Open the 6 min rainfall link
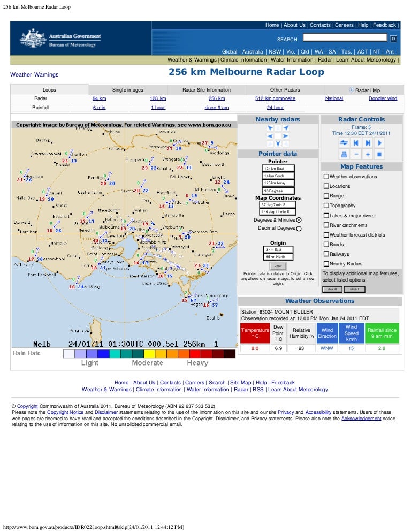The height and width of the screenshot is (532, 411). [x=99, y=108]
